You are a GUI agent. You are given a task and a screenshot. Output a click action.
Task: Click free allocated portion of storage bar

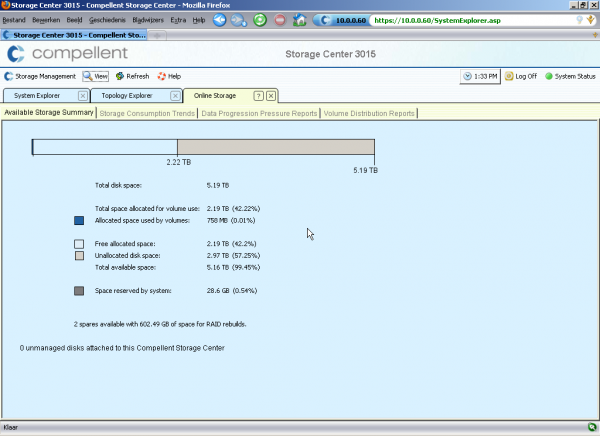point(105,147)
